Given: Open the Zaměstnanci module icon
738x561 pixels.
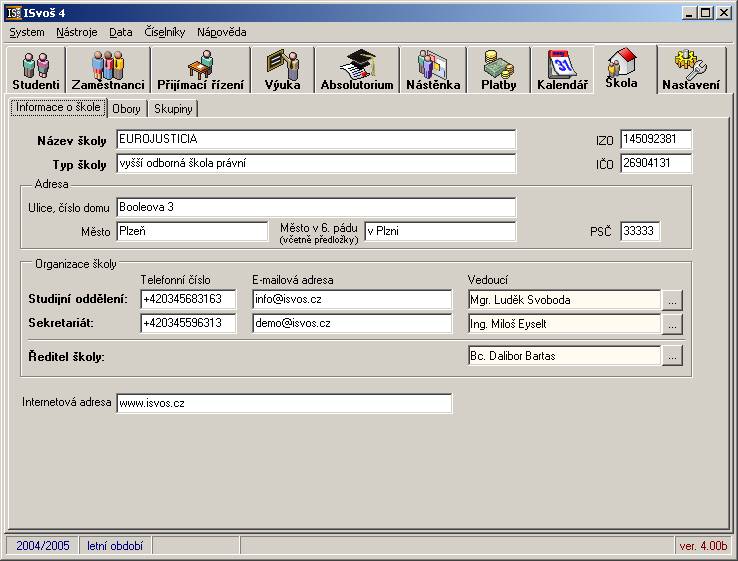Looking at the screenshot, I should (x=109, y=70).
